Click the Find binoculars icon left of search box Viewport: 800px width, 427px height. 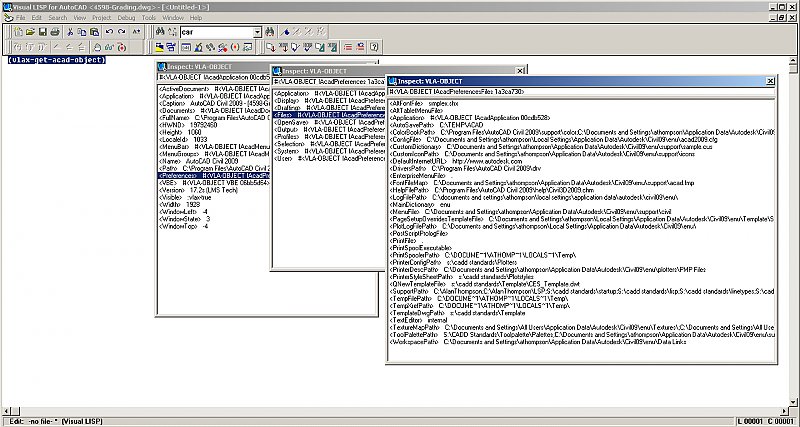[159, 32]
